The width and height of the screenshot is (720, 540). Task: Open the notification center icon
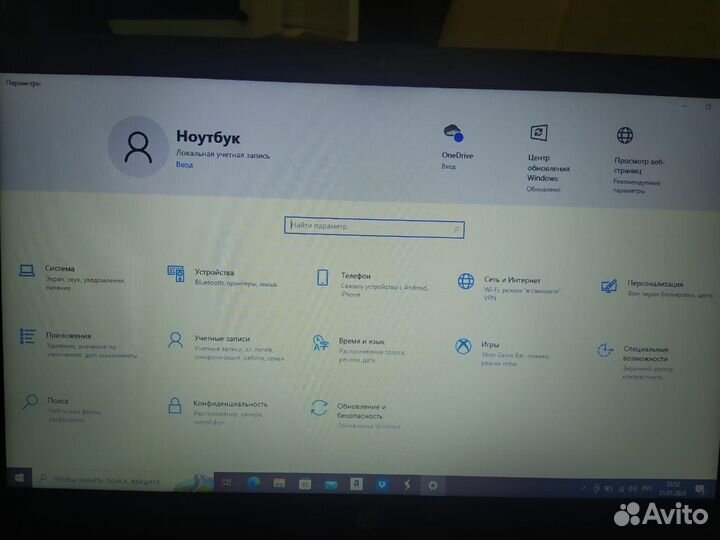click(700, 489)
